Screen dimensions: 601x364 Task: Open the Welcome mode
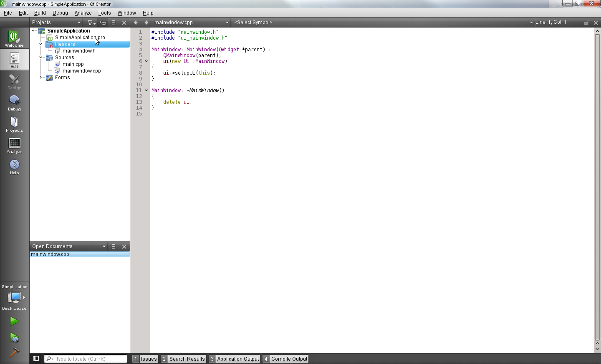pos(14,38)
